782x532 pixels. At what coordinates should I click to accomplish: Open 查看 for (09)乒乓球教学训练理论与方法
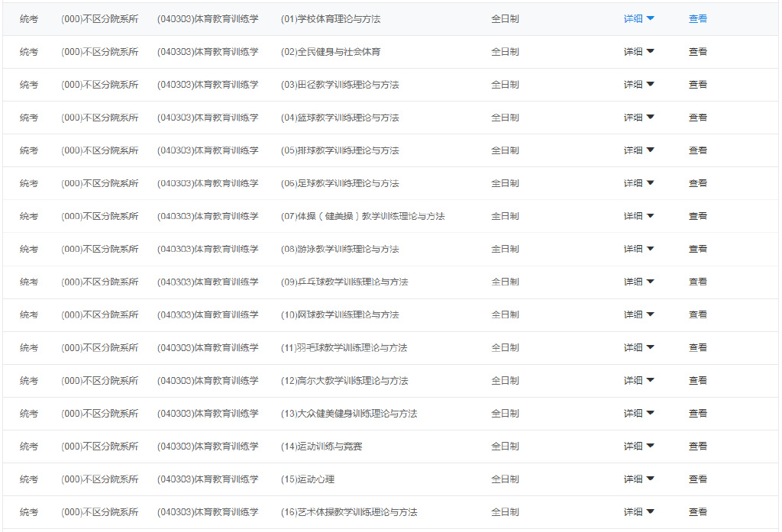[698, 282]
